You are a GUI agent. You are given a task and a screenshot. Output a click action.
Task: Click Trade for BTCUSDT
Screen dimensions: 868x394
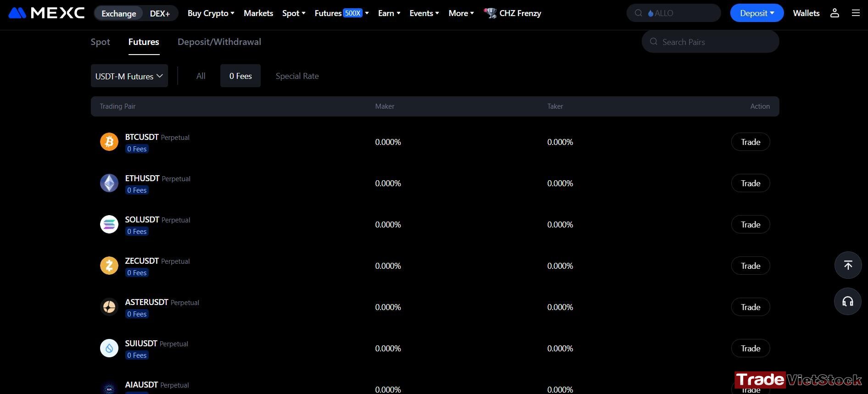[750, 142]
